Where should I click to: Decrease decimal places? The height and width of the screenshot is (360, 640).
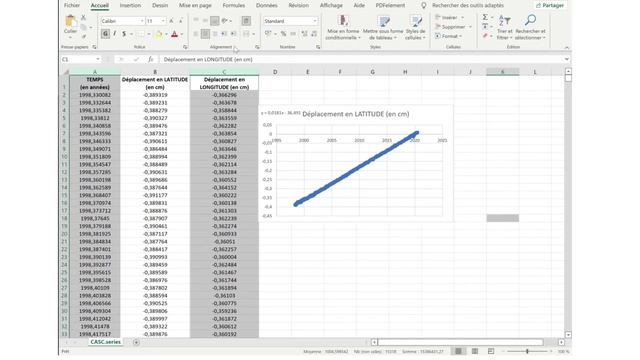(314, 34)
